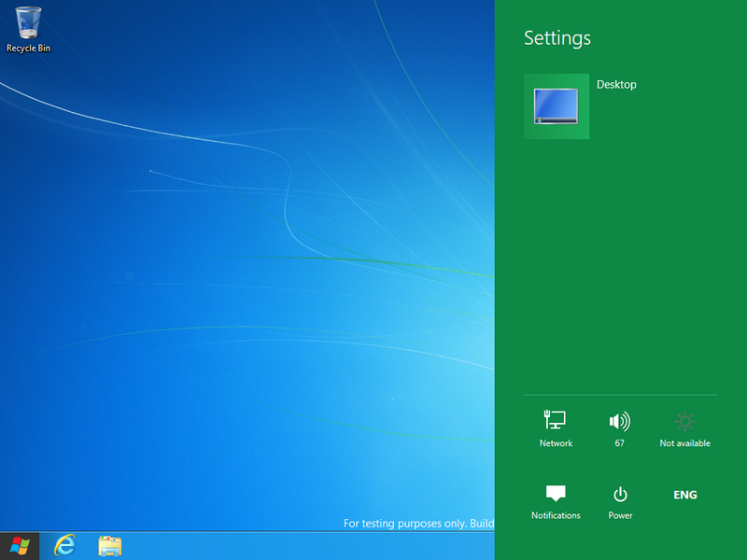Expand the Power options icon
This screenshot has height=560, width=747.
(620, 494)
